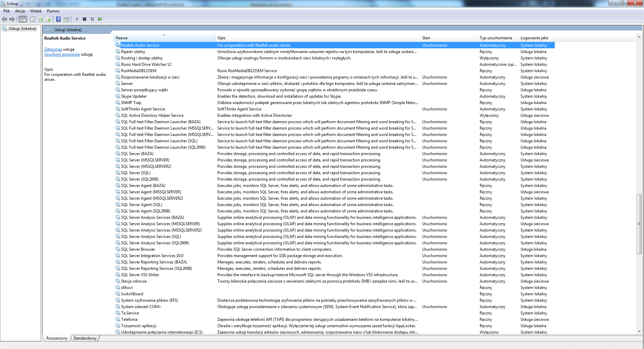Select Rozpoznawanie lokalizacji w sieci service
644x349 pixels.
[x=334, y=77]
